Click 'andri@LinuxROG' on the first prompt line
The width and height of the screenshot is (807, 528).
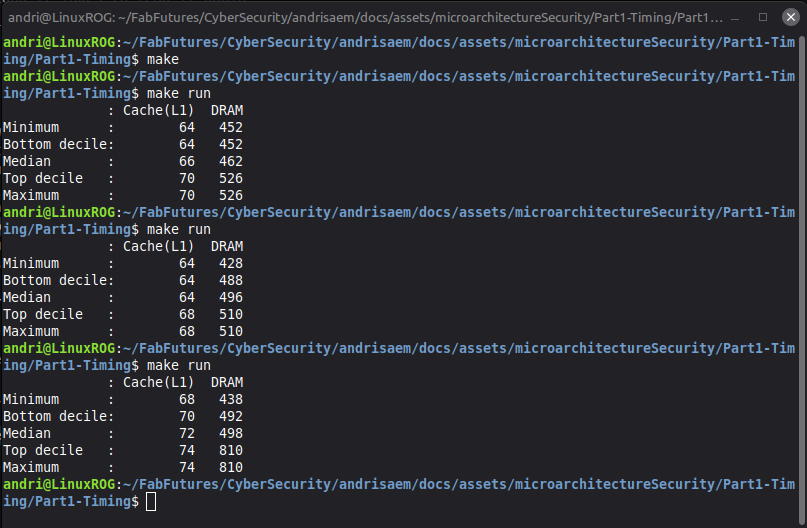click(59, 42)
